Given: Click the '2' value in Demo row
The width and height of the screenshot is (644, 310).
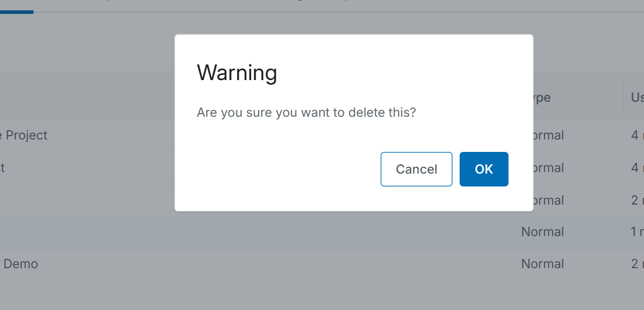Looking at the screenshot, I should 635,264.
